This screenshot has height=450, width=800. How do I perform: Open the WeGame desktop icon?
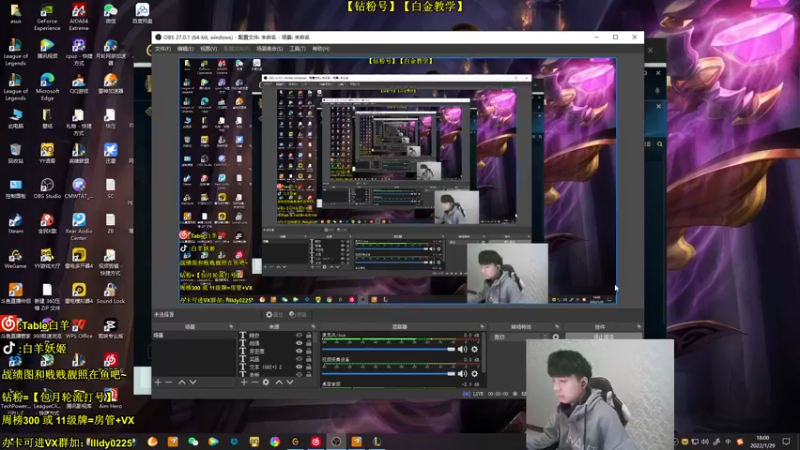click(15, 259)
